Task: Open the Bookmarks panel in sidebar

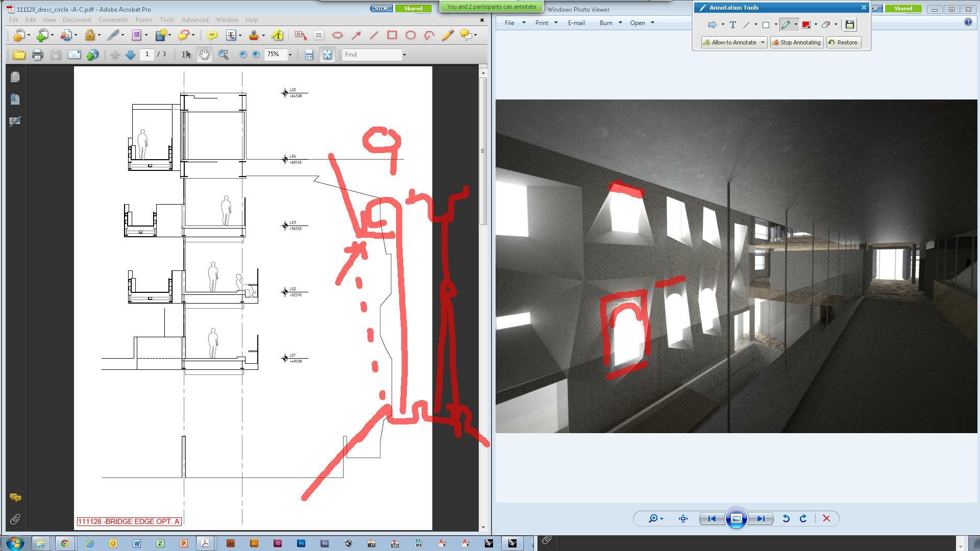Action: [15, 99]
